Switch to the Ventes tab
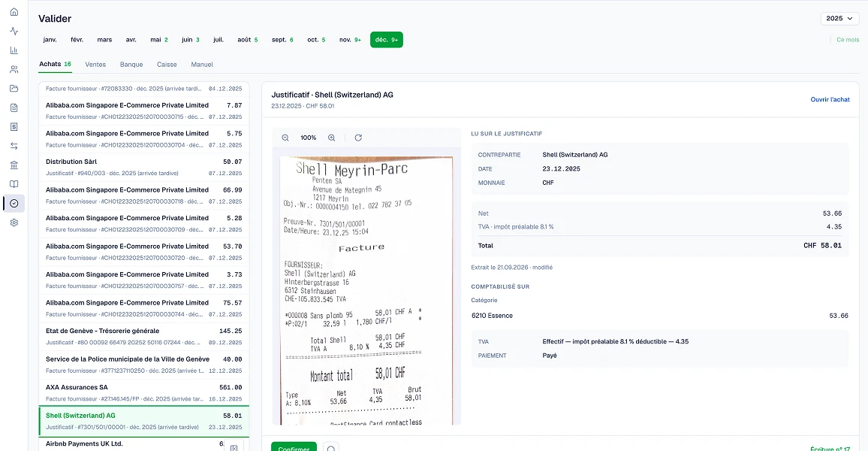Screen dimensions: 868x451 tap(95, 65)
